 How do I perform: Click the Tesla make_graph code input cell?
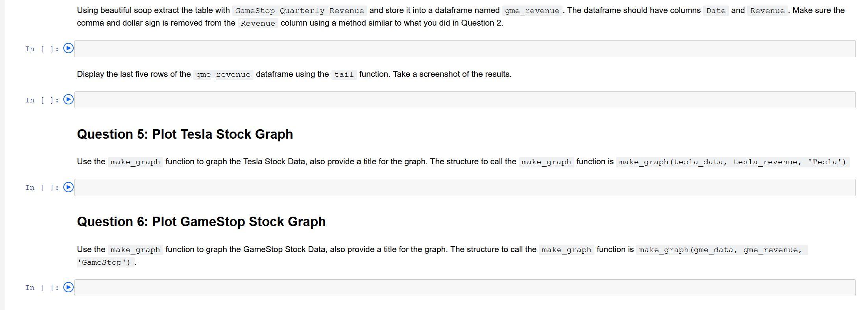[x=465, y=187]
